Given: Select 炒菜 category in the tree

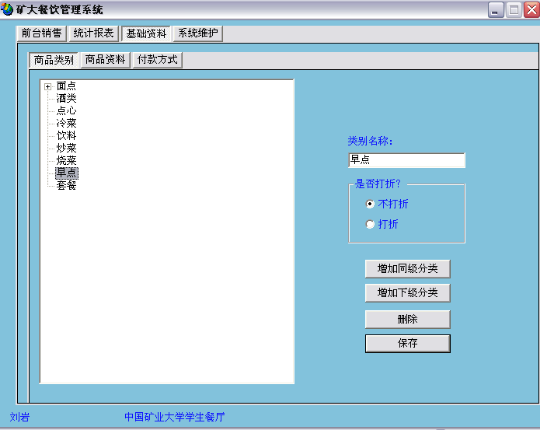Looking at the screenshot, I should point(66,148).
